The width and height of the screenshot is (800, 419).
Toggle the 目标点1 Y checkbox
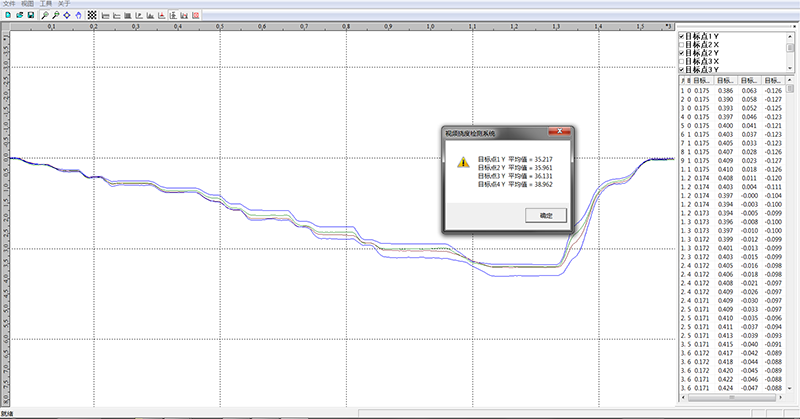pos(682,36)
